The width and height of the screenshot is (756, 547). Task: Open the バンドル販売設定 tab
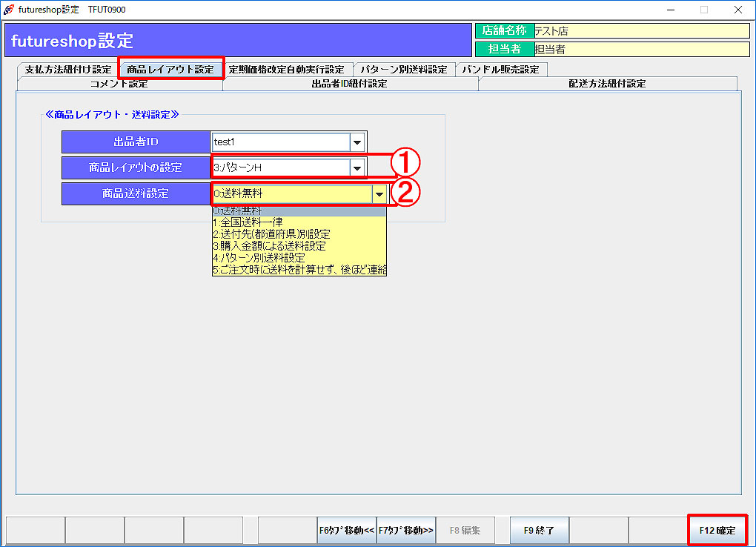(501, 70)
